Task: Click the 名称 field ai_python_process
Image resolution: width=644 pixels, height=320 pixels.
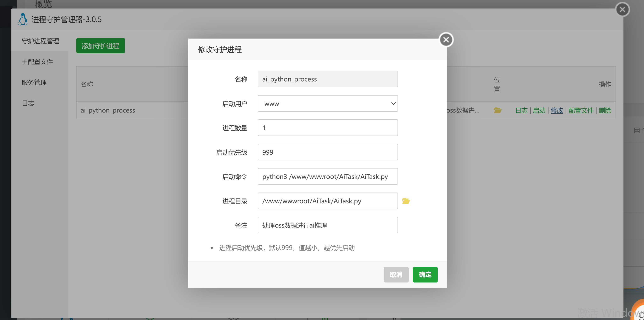Action: tap(328, 79)
